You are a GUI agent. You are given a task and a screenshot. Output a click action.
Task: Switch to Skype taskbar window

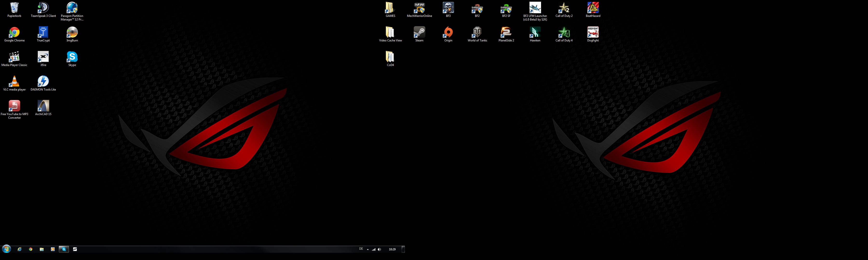click(64, 249)
